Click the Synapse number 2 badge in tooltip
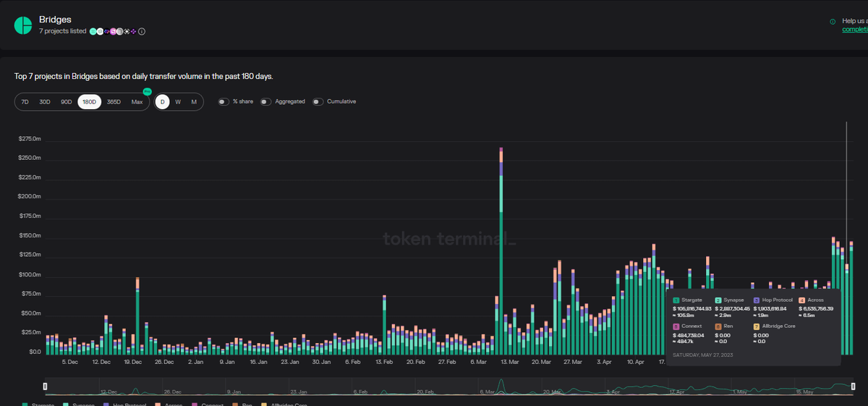Screen dimensions: 868x406 [x=718, y=300]
